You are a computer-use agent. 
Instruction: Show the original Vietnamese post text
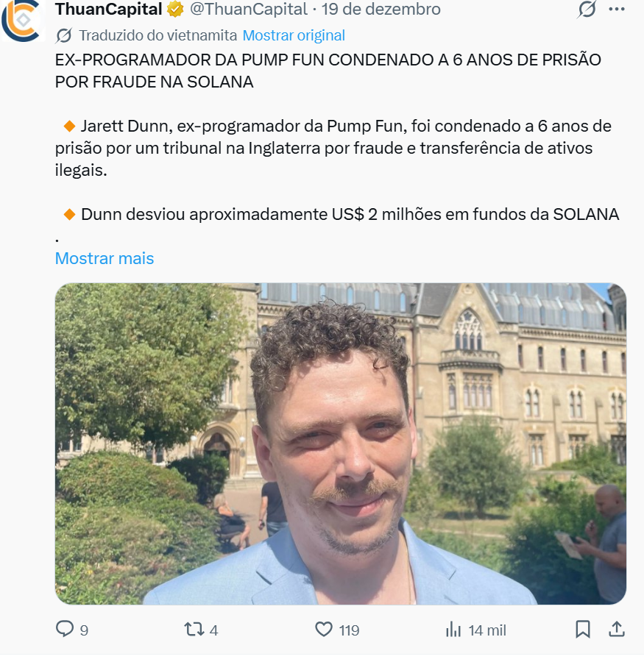[294, 35]
